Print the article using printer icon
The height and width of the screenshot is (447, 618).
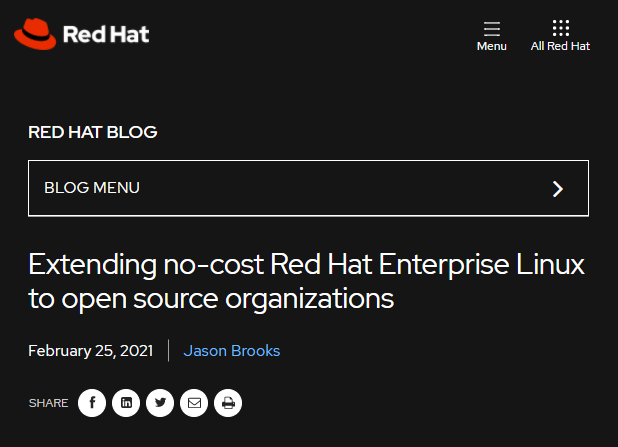228,403
